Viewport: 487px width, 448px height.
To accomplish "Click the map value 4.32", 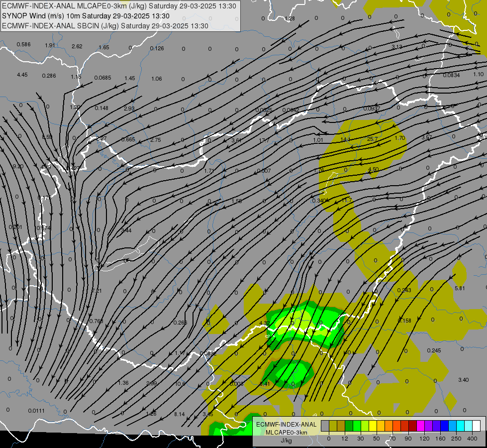I will tap(264, 323).
